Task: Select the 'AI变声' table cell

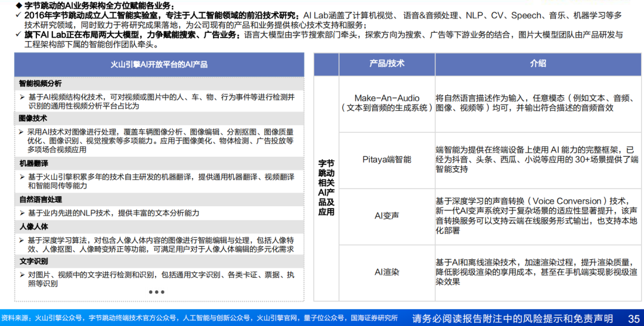Action: [x=387, y=216]
